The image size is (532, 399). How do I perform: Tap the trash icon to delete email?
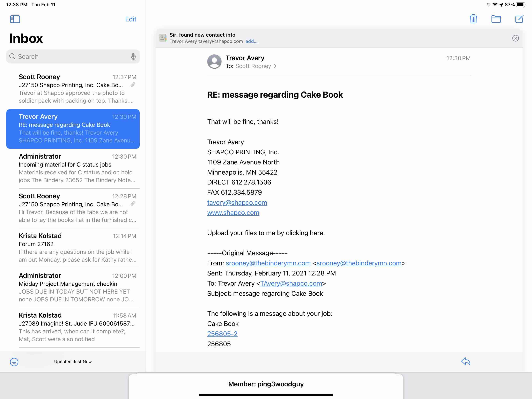(473, 19)
